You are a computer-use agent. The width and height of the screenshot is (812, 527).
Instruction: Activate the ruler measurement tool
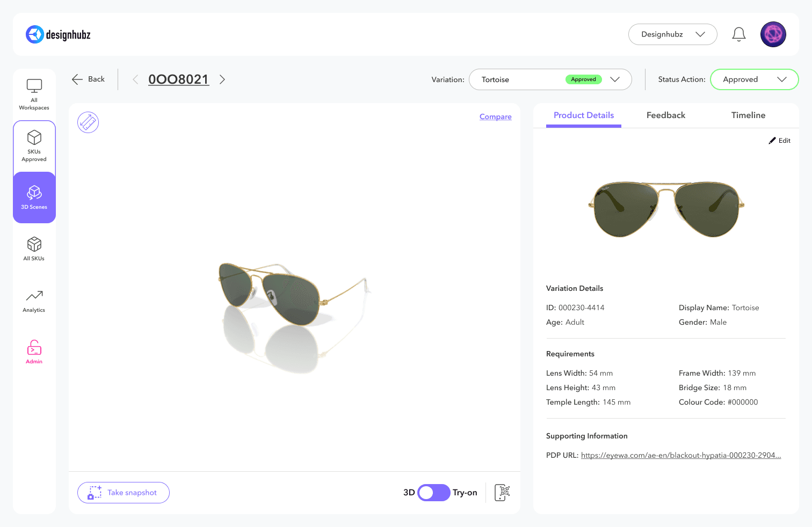pos(88,122)
